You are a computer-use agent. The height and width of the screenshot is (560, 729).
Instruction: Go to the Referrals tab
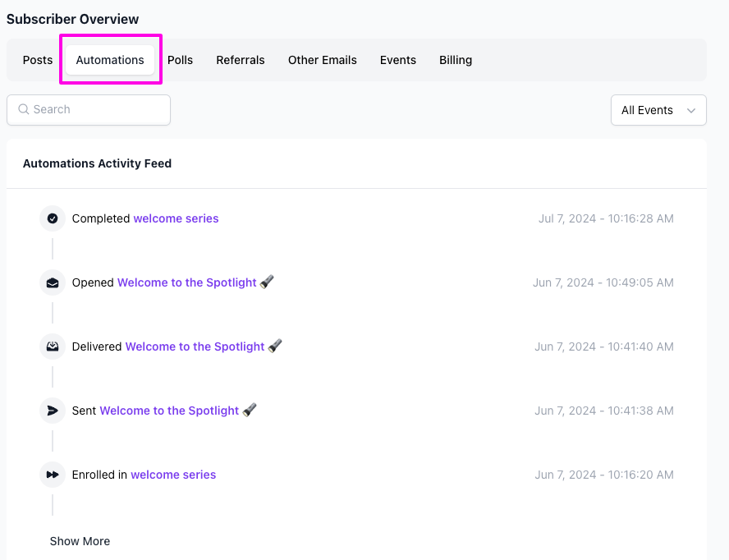pyautogui.click(x=241, y=60)
